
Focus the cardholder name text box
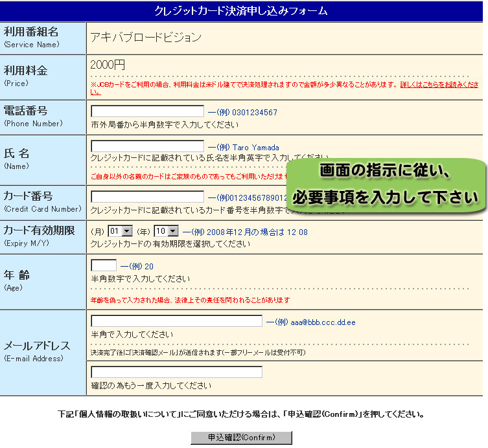[148, 146]
